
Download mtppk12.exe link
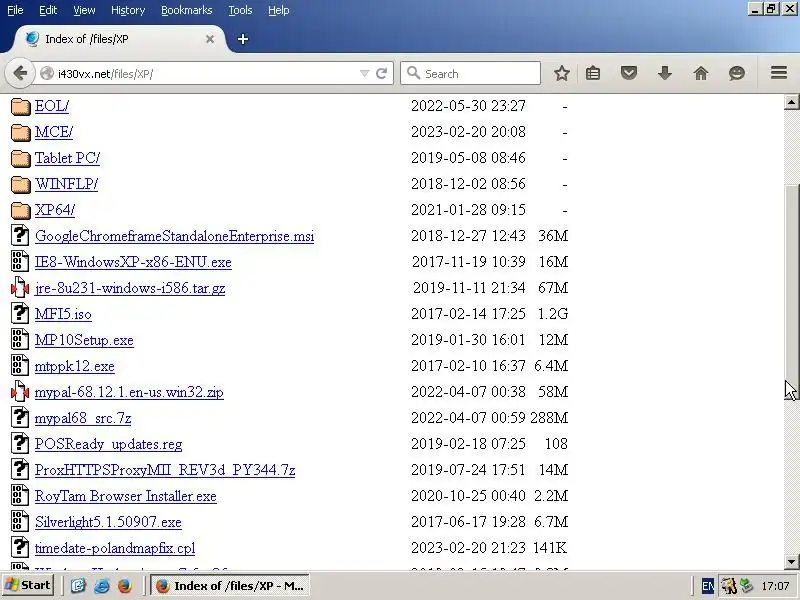click(x=74, y=366)
